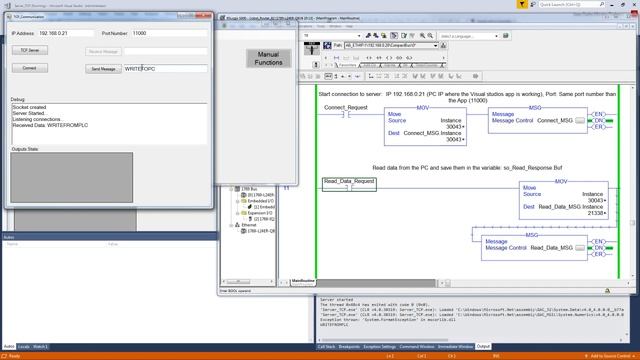
Task: Click the Visual Studio Quick Launch search box
Action: tap(571, 4)
